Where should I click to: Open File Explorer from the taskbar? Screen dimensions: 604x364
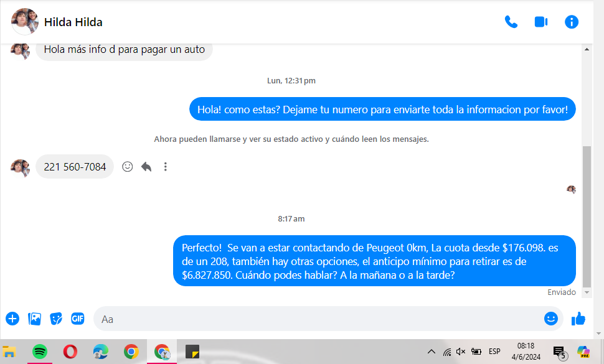pos(9,352)
